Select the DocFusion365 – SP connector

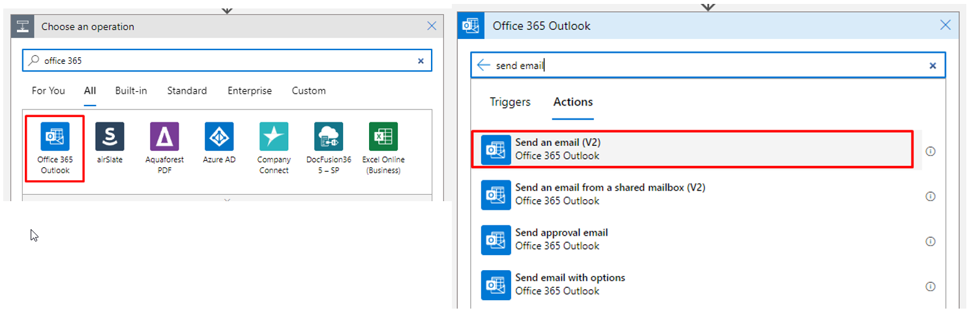point(329,137)
